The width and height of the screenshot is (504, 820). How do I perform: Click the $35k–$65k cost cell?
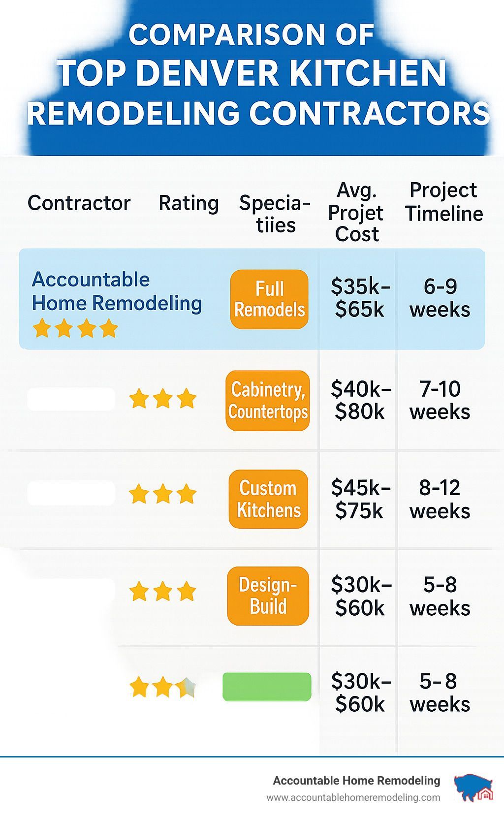tap(360, 298)
